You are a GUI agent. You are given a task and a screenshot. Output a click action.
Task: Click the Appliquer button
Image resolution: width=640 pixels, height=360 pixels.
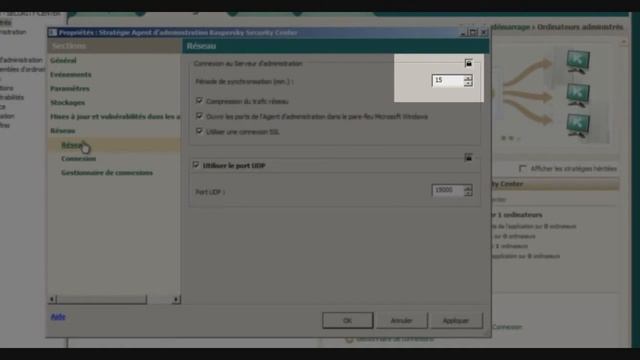456,320
